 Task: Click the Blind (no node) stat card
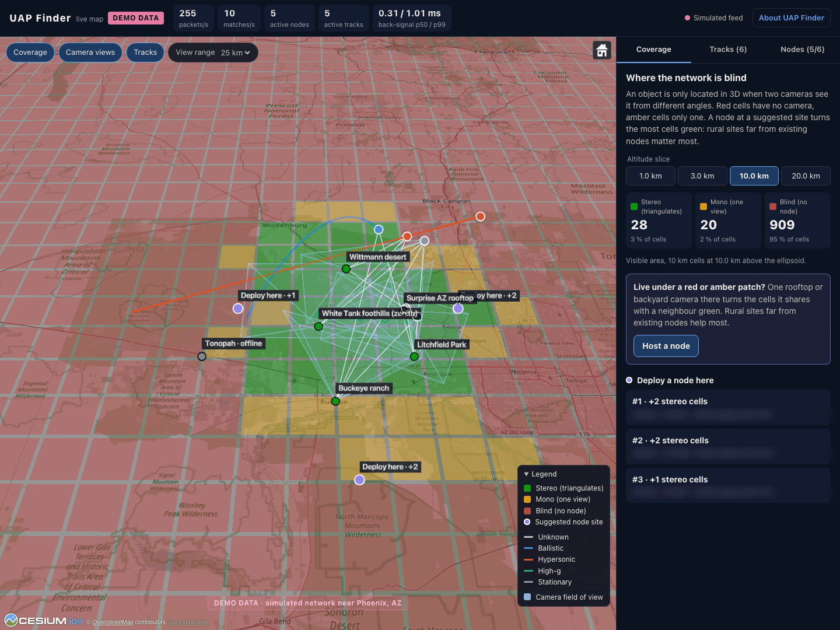[797, 220]
